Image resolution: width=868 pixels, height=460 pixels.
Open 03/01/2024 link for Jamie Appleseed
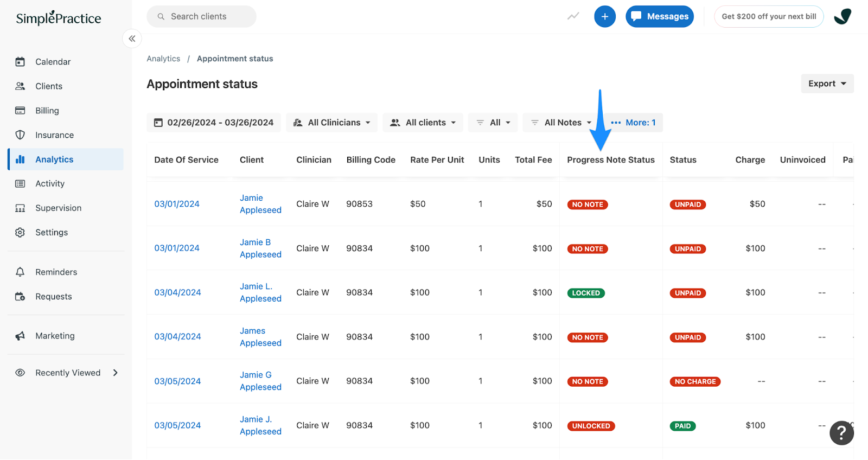177,204
